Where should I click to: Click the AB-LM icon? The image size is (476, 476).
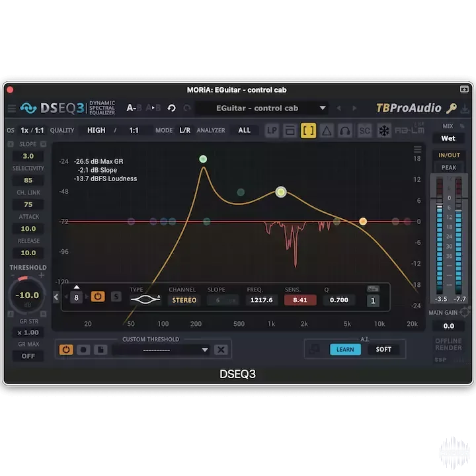tap(409, 130)
